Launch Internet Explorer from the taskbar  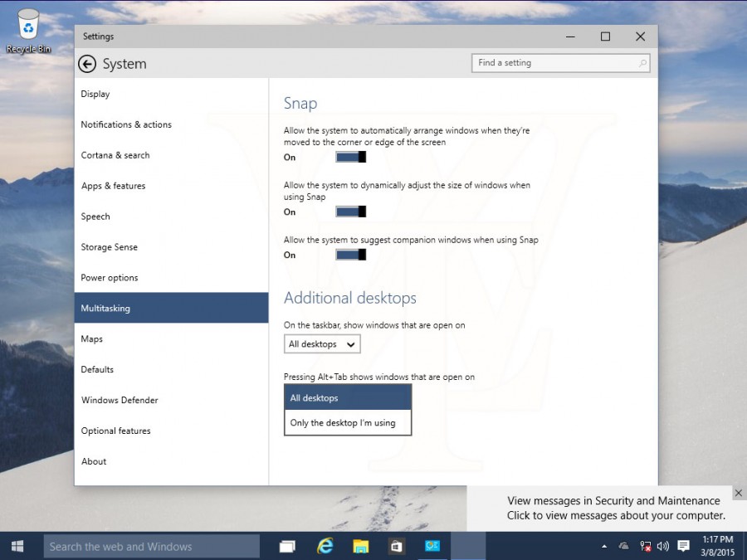tap(325, 546)
